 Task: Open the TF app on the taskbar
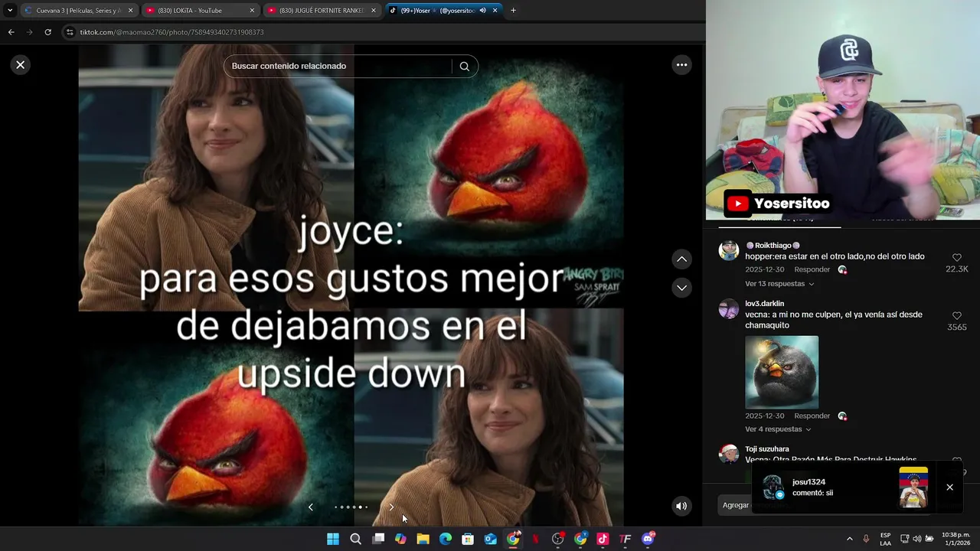click(x=626, y=539)
